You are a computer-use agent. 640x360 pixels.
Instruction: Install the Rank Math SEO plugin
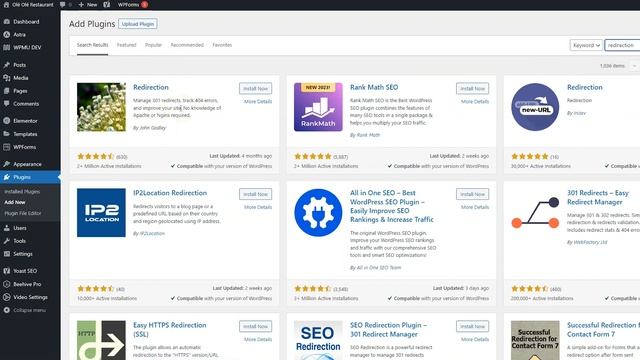tap(473, 89)
